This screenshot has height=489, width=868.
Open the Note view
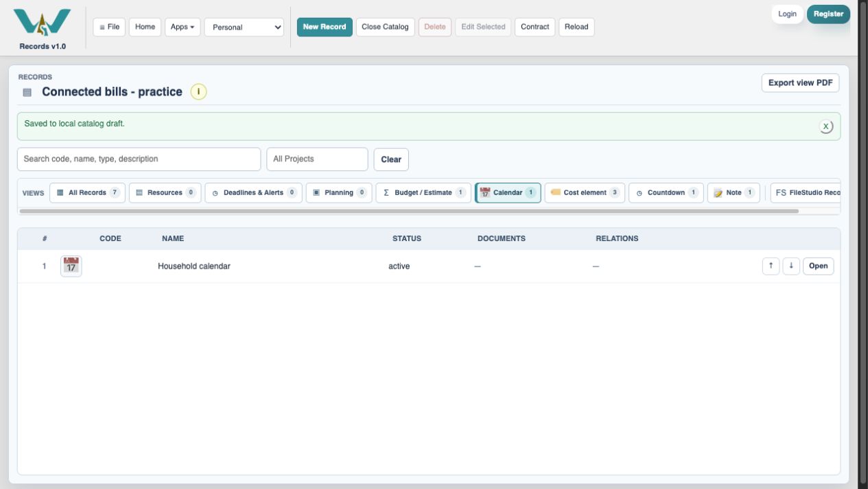pos(734,193)
